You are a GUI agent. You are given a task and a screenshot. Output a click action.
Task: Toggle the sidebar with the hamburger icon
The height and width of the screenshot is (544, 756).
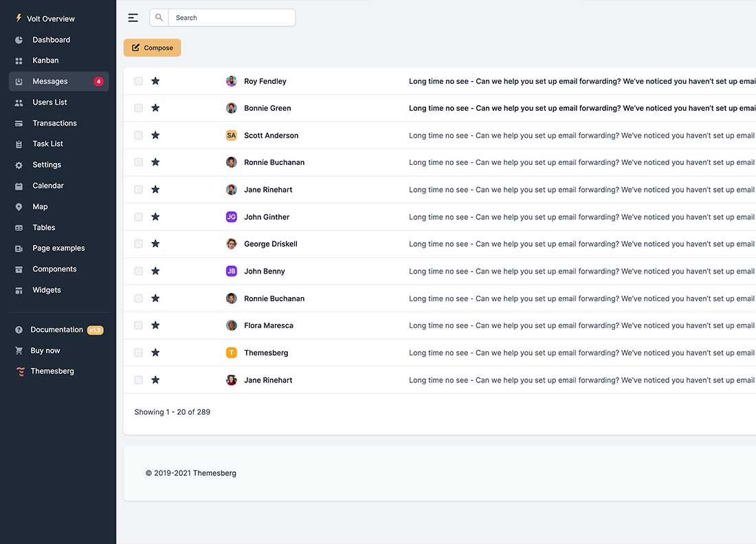pos(133,17)
